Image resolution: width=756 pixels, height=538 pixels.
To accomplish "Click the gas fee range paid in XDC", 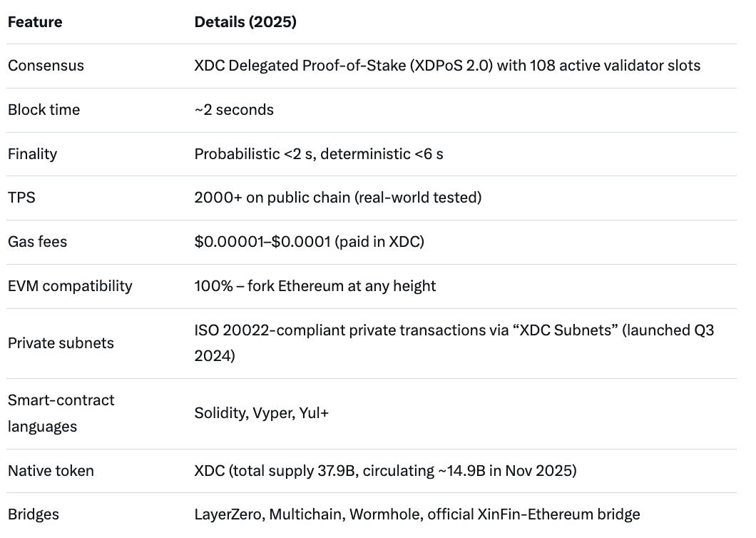I will pyautogui.click(x=309, y=242).
